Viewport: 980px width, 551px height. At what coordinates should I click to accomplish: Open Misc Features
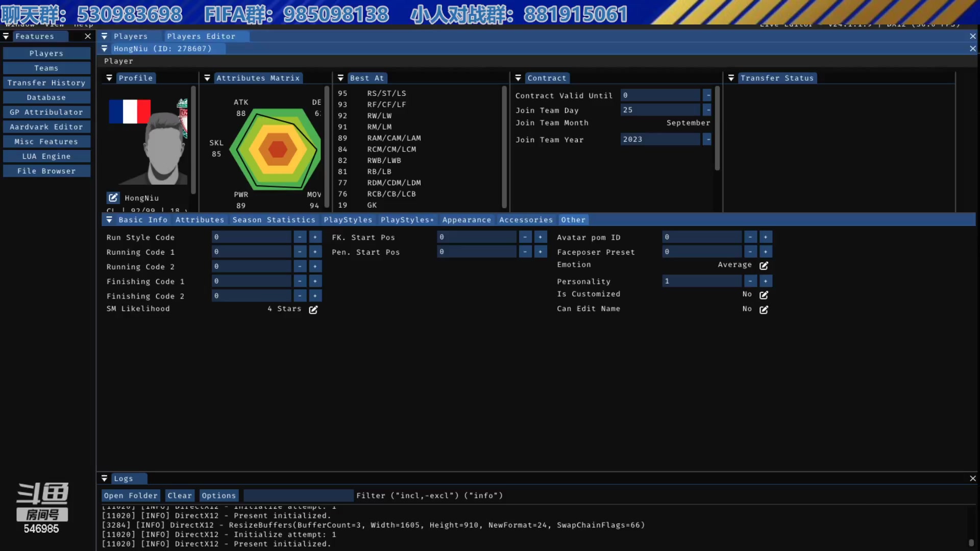tap(46, 141)
